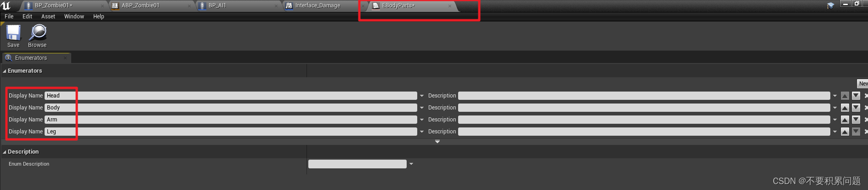This screenshot has height=190, width=868.
Task: Move the Arm enumerator down
Action: click(x=856, y=120)
